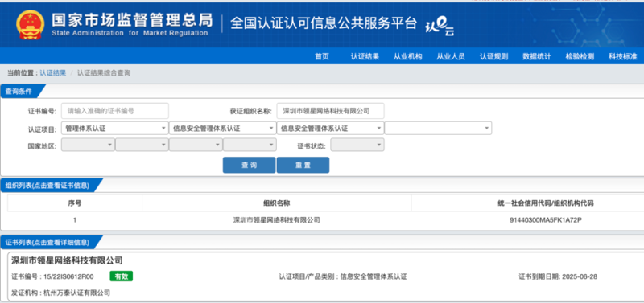The image size is (644, 303).
Task: Click 国家市场监督管理总局 header text
Action: 133,19
